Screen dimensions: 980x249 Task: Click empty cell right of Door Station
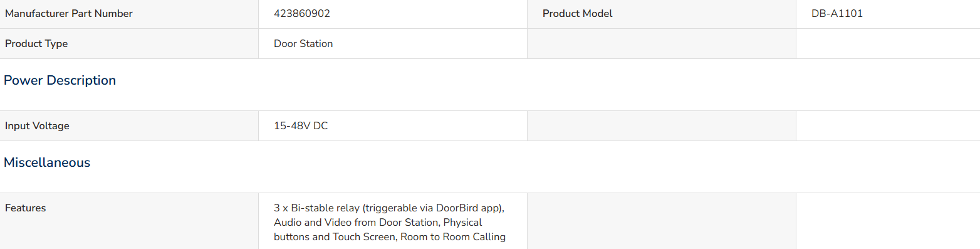(x=661, y=44)
